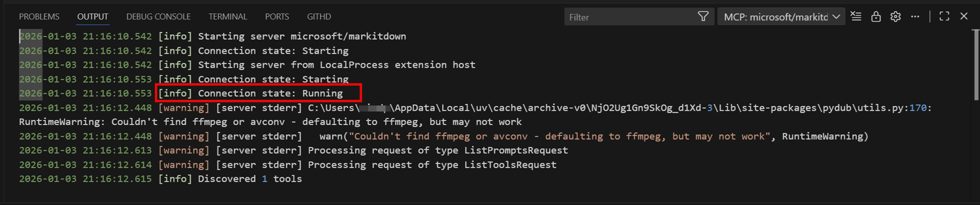Close the bottom panel

[x=964, y=17]
